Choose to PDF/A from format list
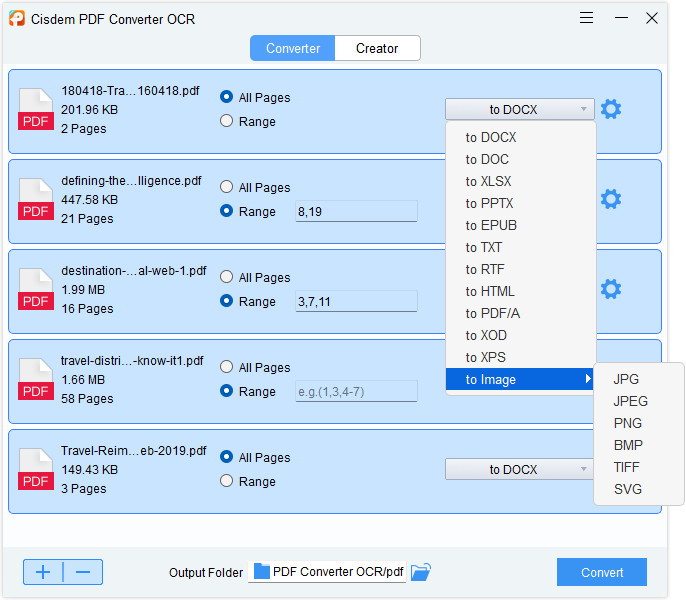The width and height of the screenshot is (686, 600). pos(521,313)
